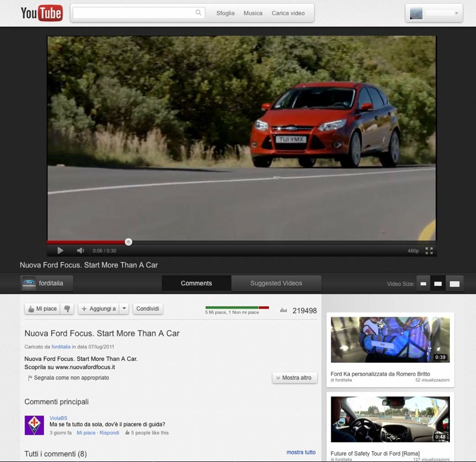Mute the video volume
The height and width of the screenshot is (462, 476).
pos(80,251)
